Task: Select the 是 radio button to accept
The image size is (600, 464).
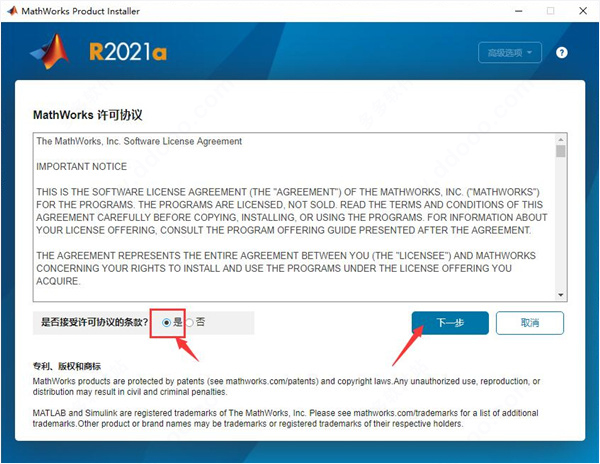Action: click(x=166, y=323)
